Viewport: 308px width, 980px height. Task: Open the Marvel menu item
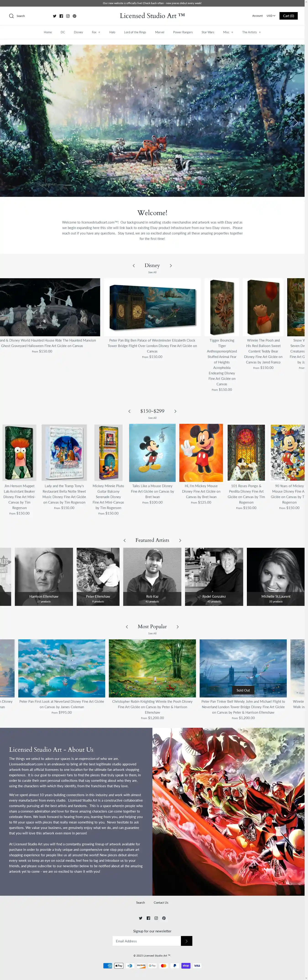tap(159, 32)
